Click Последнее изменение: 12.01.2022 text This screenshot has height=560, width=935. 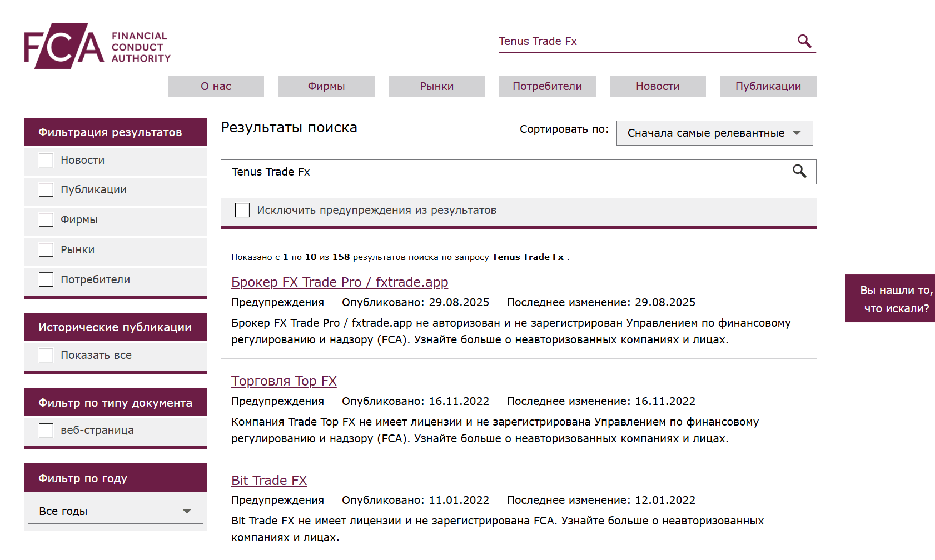[601, 500]
